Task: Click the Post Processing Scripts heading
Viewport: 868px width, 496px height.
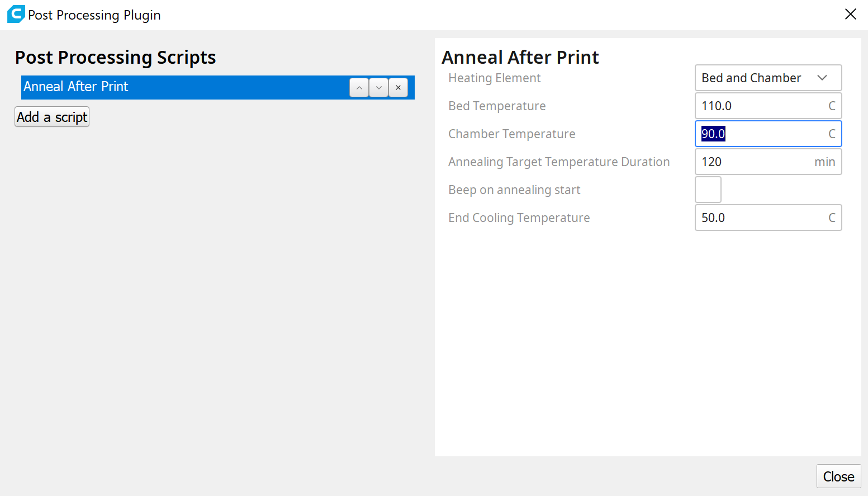Action: (x=115, y=57)
